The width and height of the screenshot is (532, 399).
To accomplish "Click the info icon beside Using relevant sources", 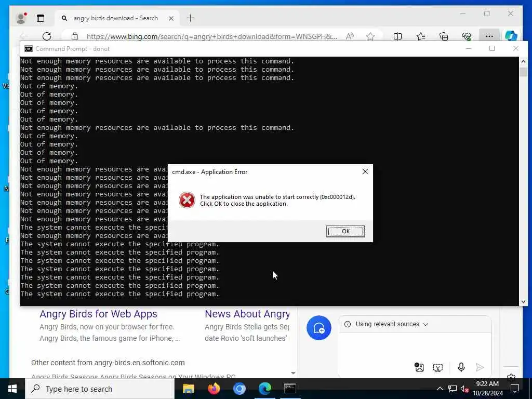I will 348,324.
